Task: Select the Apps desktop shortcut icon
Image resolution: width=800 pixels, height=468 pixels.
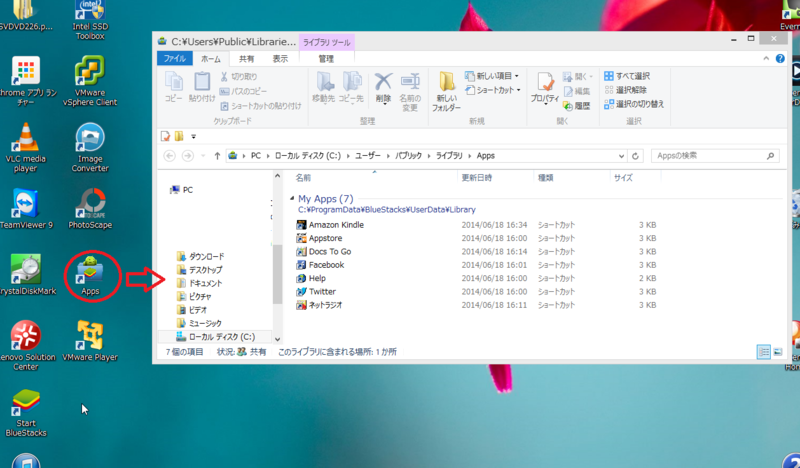Action: 90,276
